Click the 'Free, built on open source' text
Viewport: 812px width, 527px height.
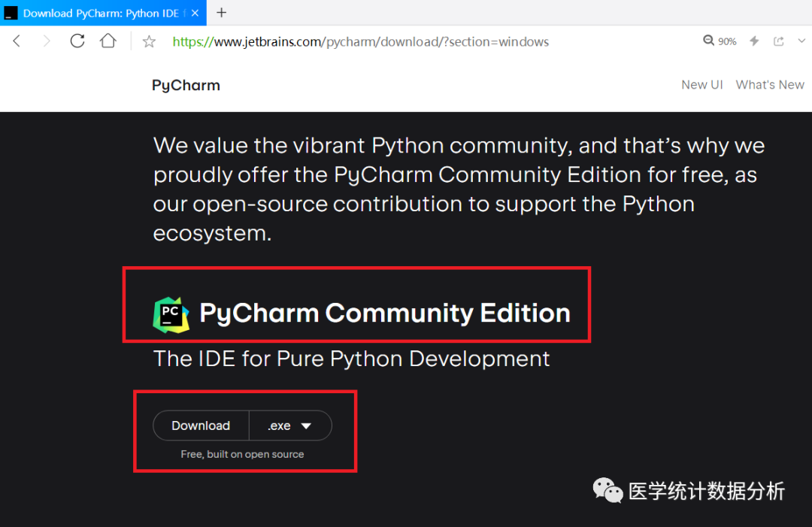click(x=242, y=454)
